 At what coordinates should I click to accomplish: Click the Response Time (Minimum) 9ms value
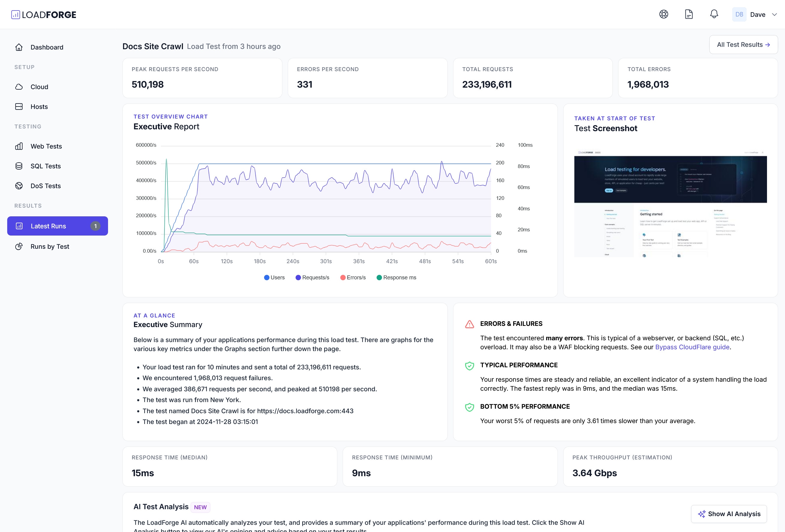(361, 473)
